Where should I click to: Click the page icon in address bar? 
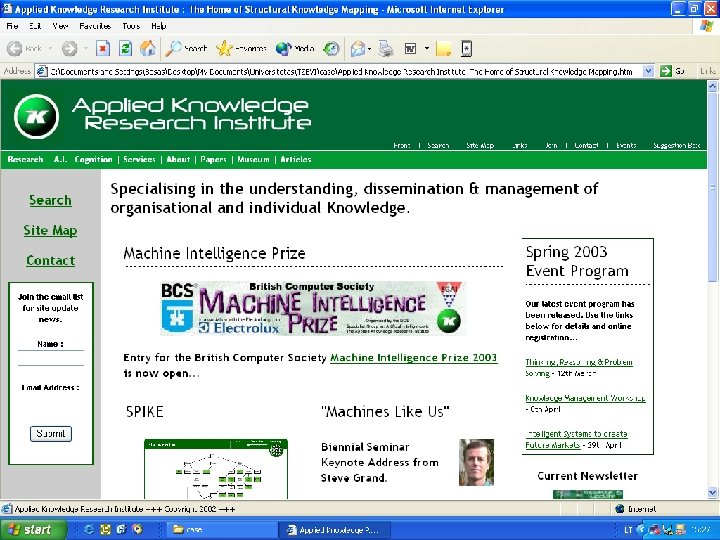pyautogui.click(x=42, y=71)
